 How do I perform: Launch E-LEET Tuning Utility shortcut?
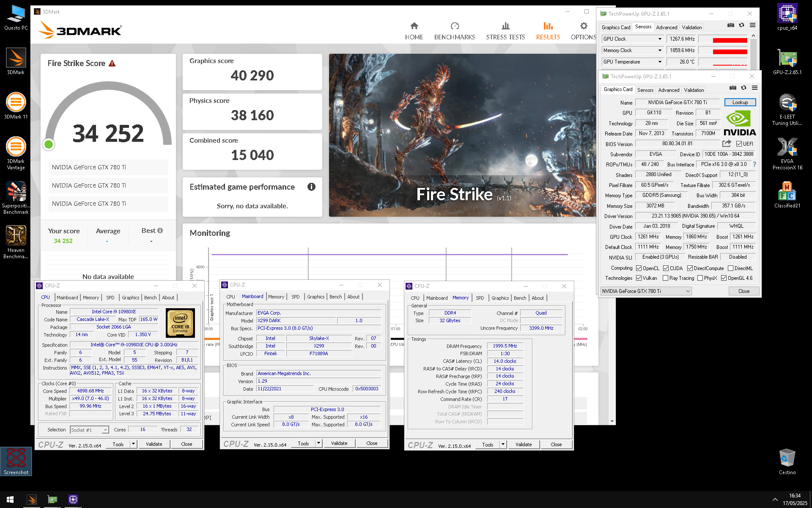pyautogui.click(x=787, y=109)
